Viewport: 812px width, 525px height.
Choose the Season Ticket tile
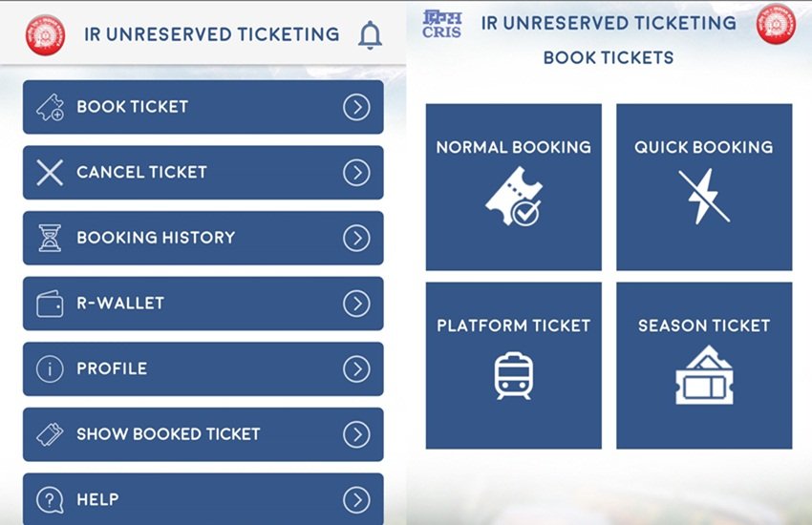coord(704,366)
